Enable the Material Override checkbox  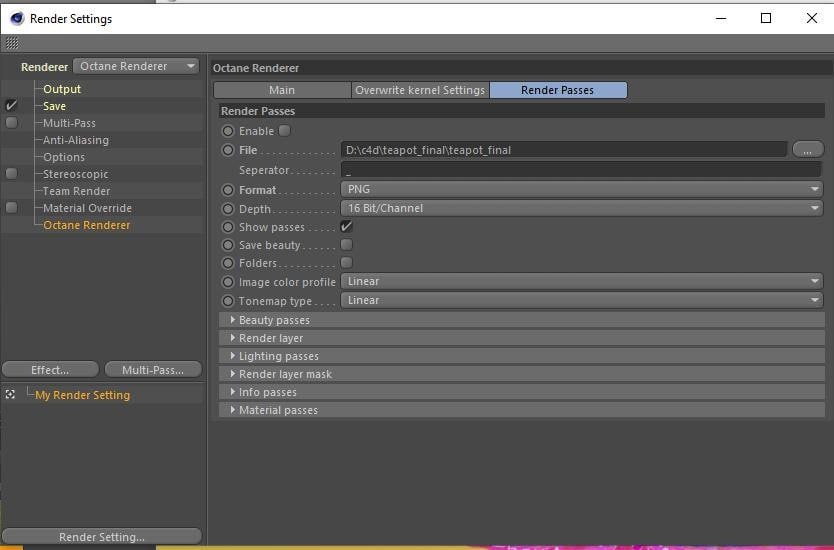click(x=11, y=207)
